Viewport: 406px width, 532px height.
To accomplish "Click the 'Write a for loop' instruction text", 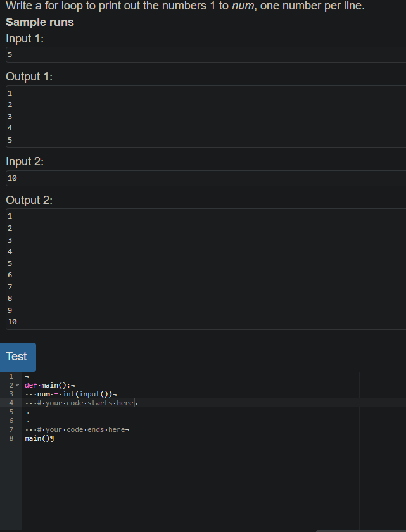I will 185,6.
